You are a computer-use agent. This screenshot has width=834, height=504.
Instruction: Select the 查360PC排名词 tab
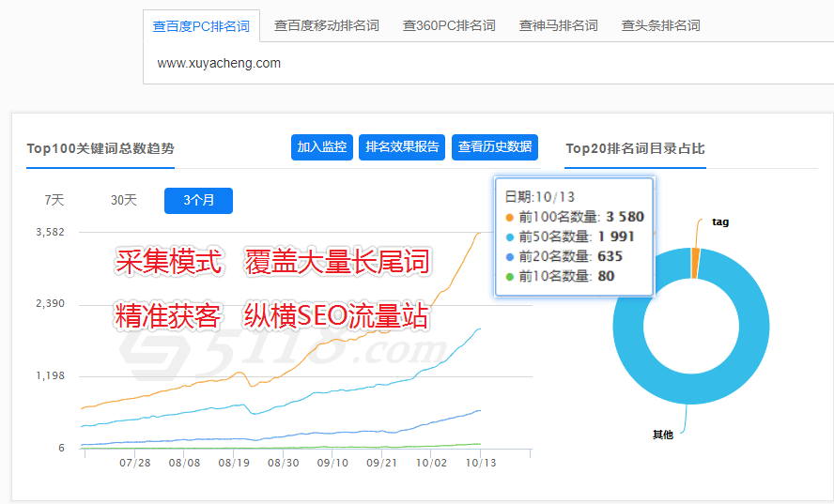pos(449,25)
